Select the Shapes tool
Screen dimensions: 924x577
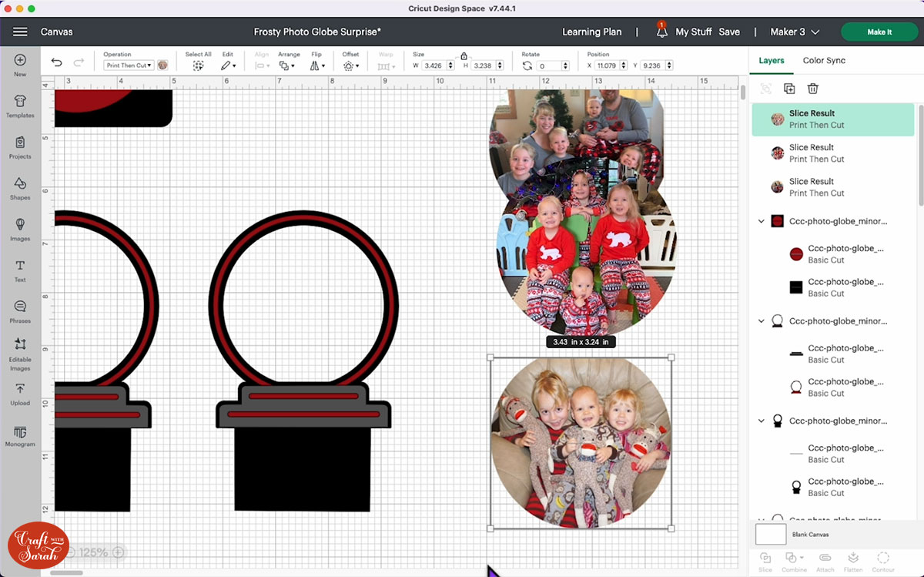click(x=20, y=188)
